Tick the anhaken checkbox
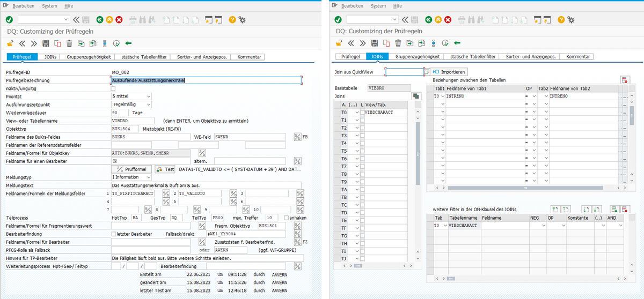 [287, 218]
